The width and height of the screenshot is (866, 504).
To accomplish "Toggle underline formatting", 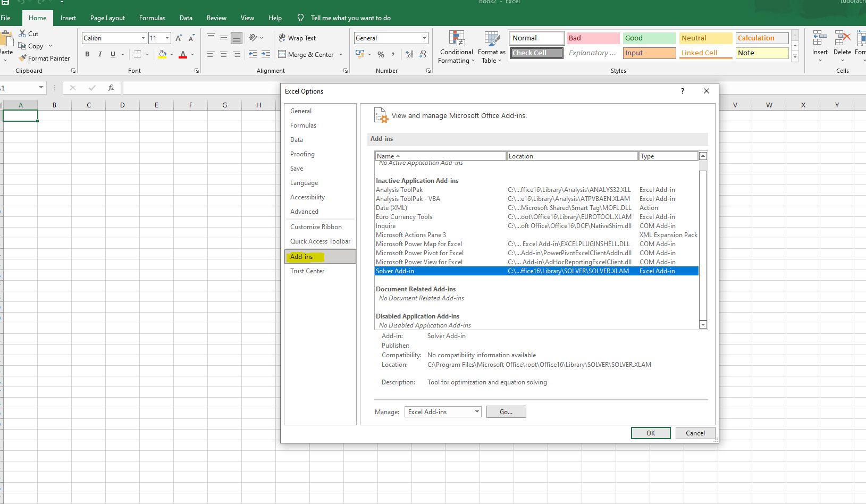I will [112, 54].
